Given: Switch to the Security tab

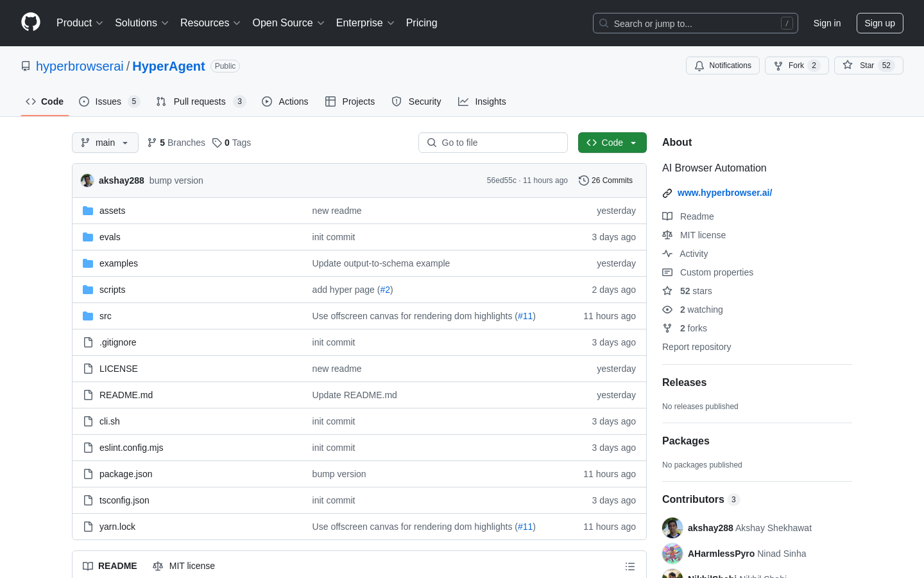Looking at the screenshot, I should [x=416, y=101].
